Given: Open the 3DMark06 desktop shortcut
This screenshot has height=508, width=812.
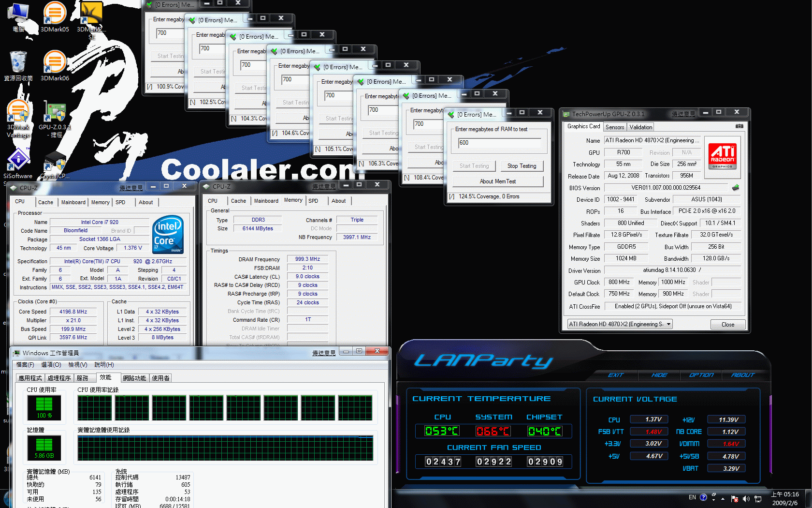Looking at the screenshot, I should (55, 66).
